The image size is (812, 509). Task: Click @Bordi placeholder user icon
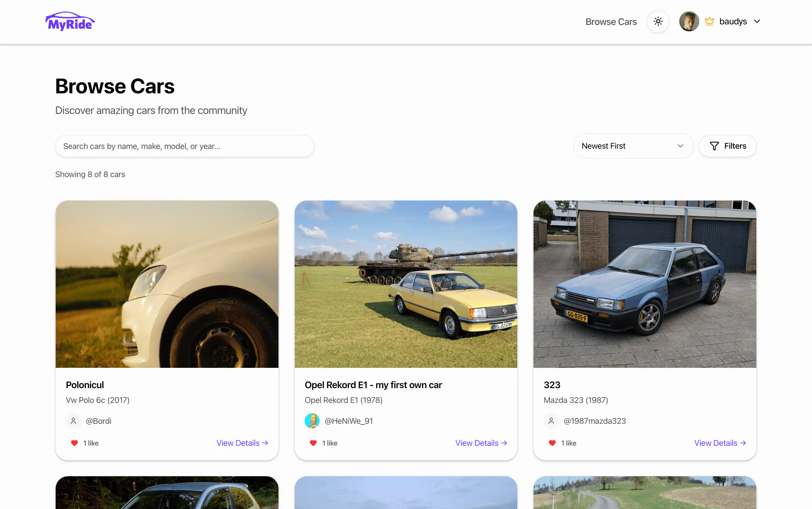pos(73,421)
